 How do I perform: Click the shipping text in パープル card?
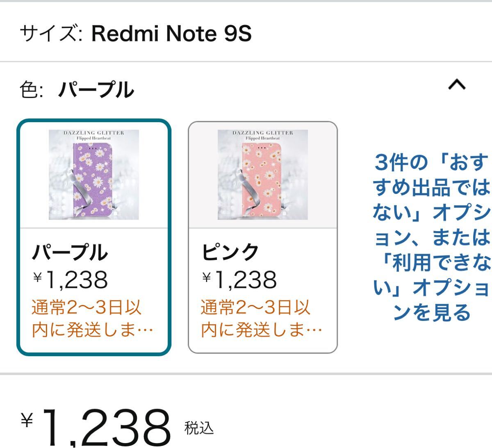[92, 319]
